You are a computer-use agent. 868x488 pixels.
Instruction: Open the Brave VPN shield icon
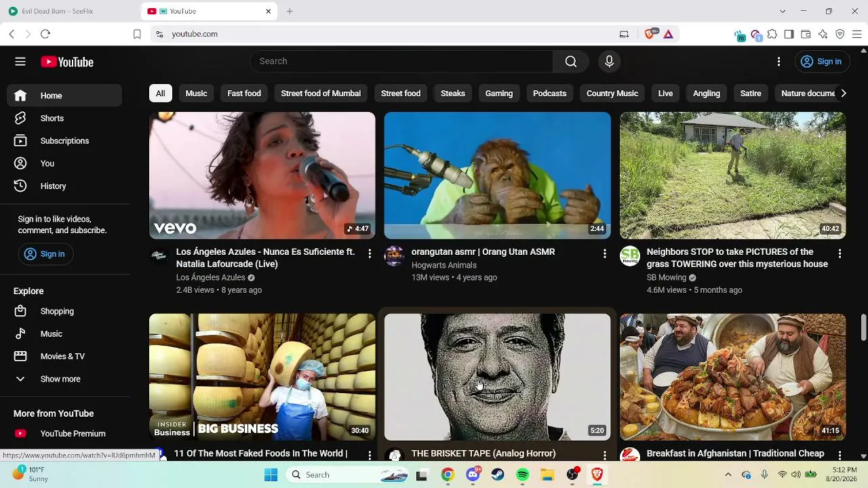point(840,34)
